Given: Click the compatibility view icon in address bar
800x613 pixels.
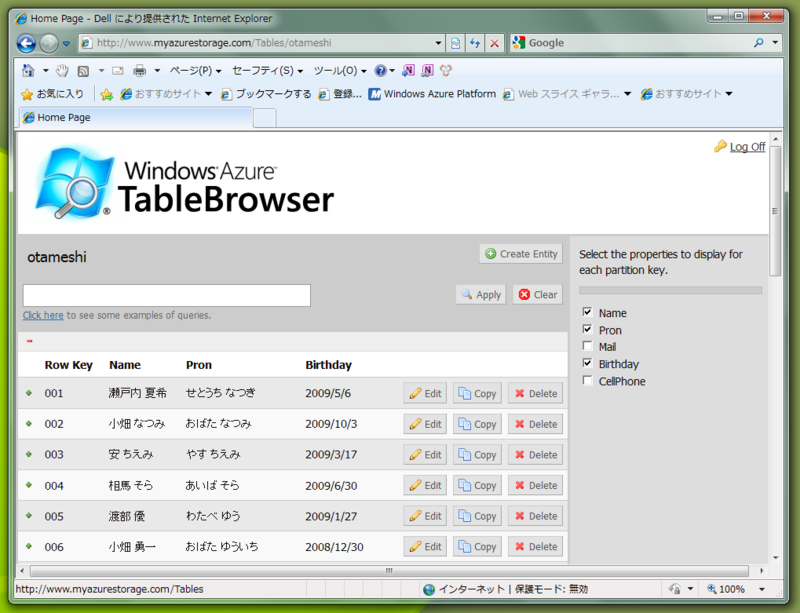Looking at the screenshot, I should click(x=456, y=43).
